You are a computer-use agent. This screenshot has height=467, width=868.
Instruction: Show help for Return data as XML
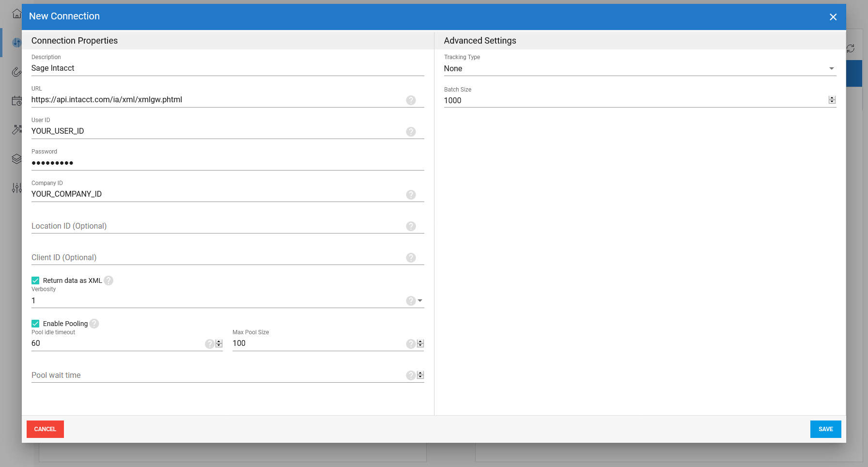click(x=108, y=280)
